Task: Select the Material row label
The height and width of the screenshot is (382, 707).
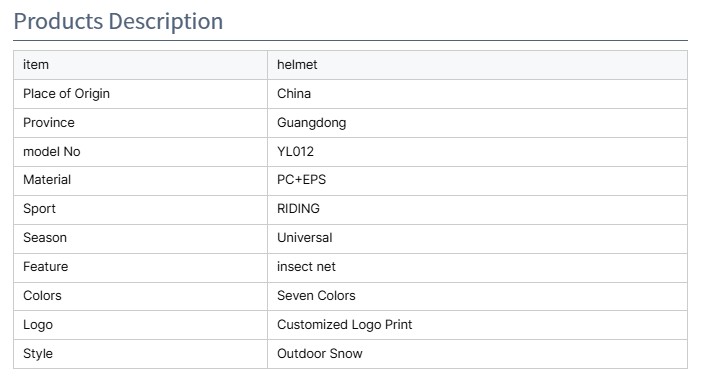Action: pyautogui.click(x=47, y=179)
